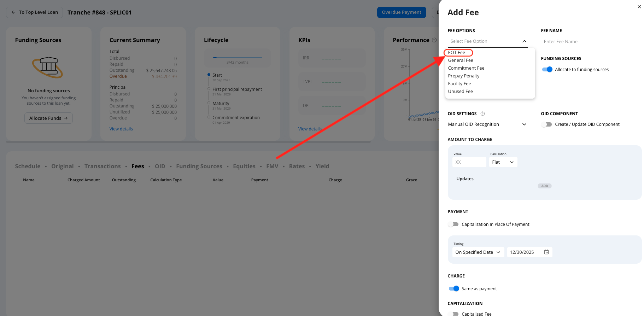Click the Allocate Funds button
The image size is (644, 316).
(x=48, y=118)
